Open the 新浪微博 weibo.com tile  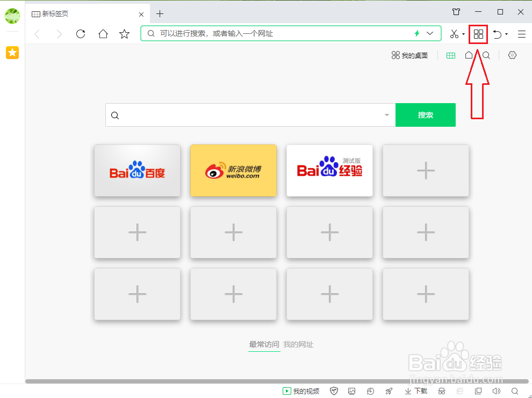pyautogui.click(x=233, y=170)
